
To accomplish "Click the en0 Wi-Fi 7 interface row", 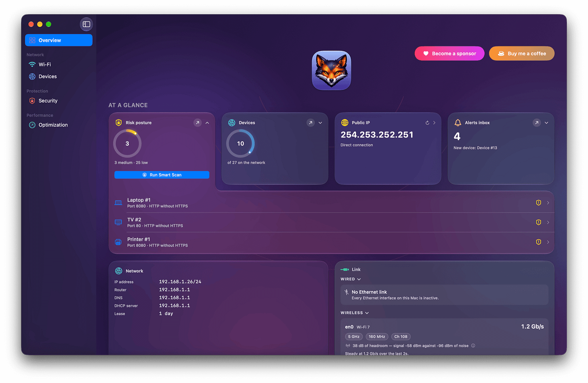I will [444, 327].
